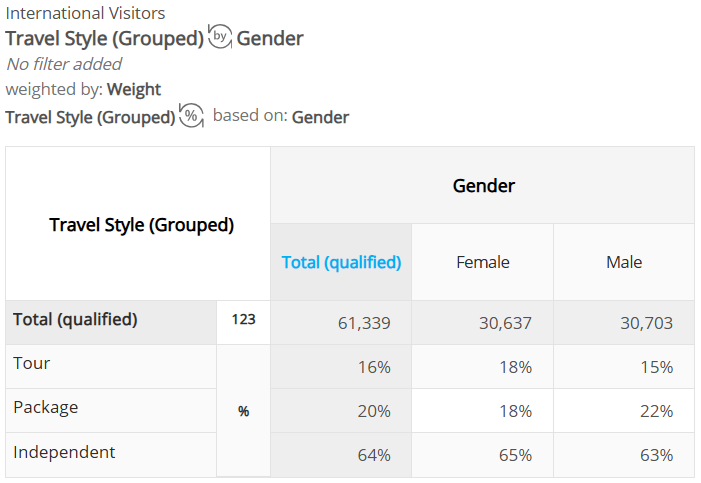The width and height of the screenshot is (701, 483).
Task: Click the % indicator cell in table
Action: click(x=244, y=411)
